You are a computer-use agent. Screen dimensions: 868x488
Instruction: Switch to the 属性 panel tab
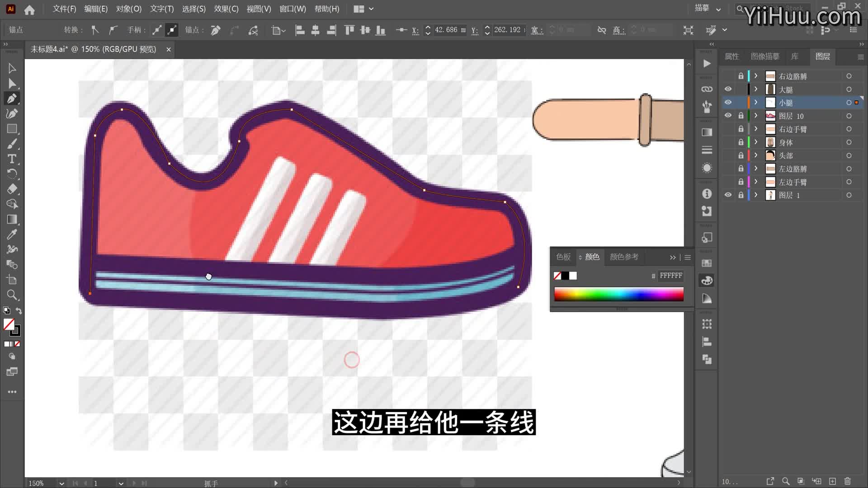coord(731,56)
